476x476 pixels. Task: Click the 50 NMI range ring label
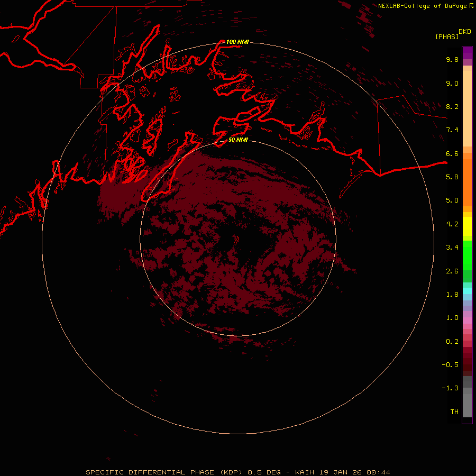pos(238,140)
